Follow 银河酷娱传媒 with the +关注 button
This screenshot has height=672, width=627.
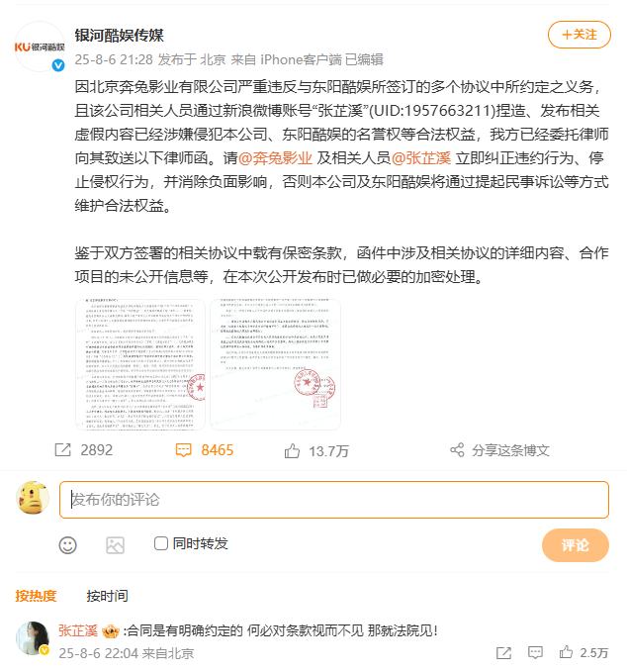click(x=579, y=35)
